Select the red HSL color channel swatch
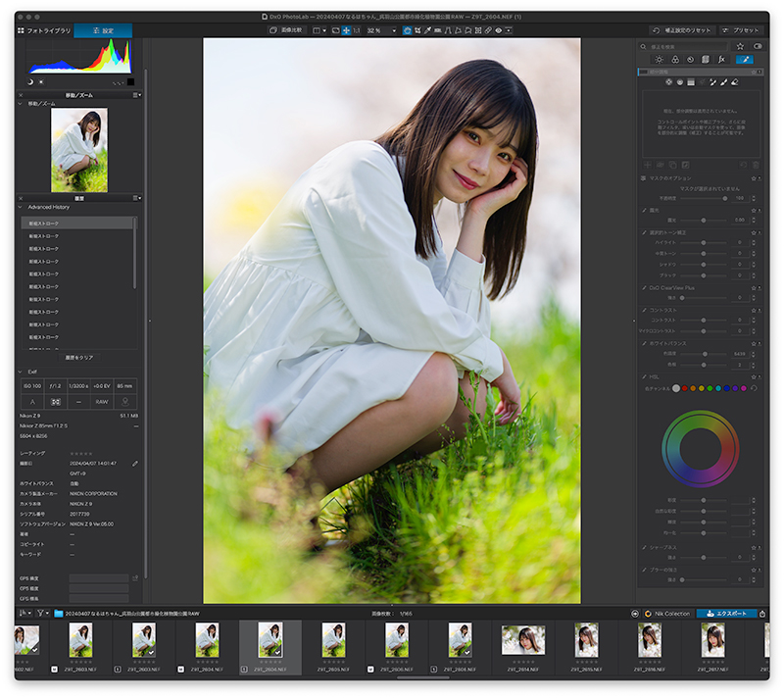The image size is (784, 698). [x=684, y=388]
